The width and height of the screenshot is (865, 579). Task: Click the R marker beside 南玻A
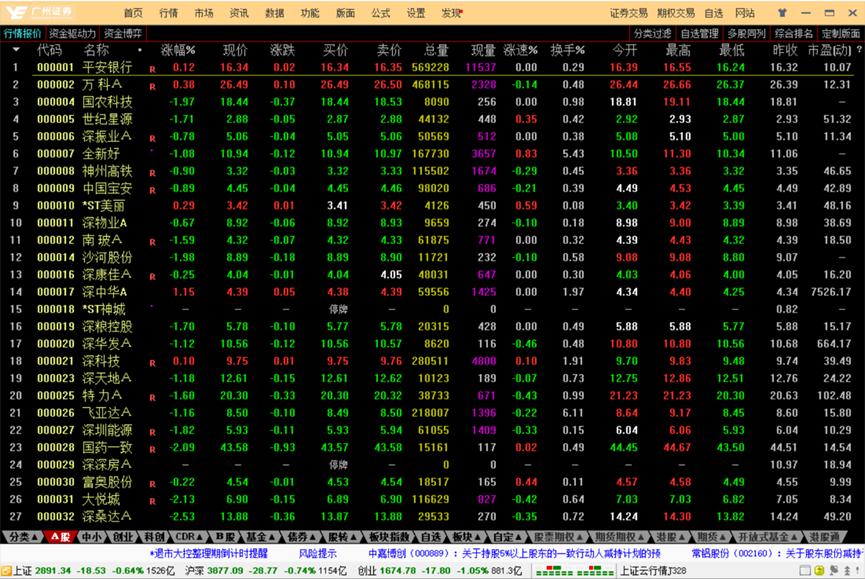(152, 242)
